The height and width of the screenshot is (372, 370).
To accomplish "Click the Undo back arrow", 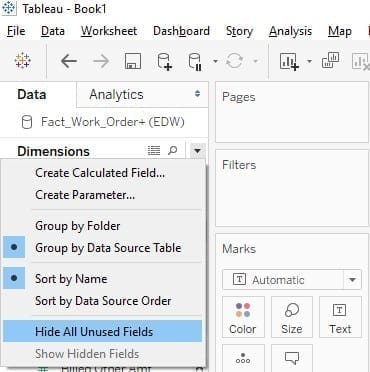I will (x=69, y=61).
